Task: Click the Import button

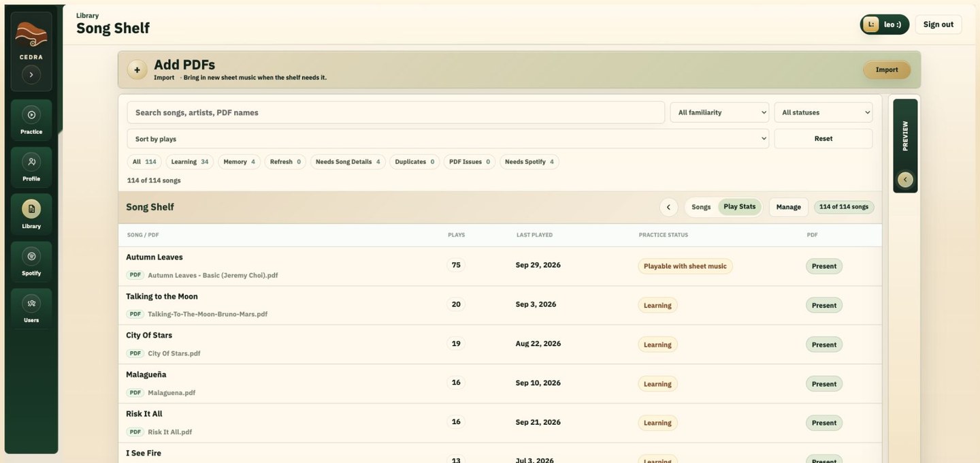Action: (x=887, y=69)
